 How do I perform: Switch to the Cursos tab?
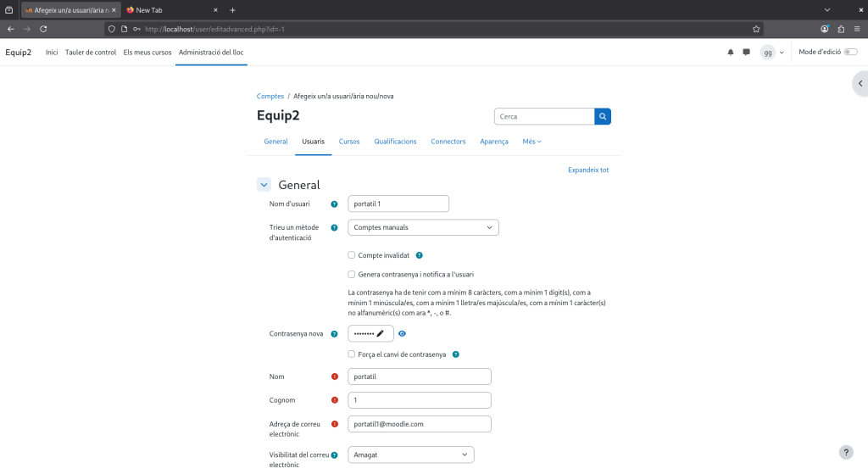[349, 142]
